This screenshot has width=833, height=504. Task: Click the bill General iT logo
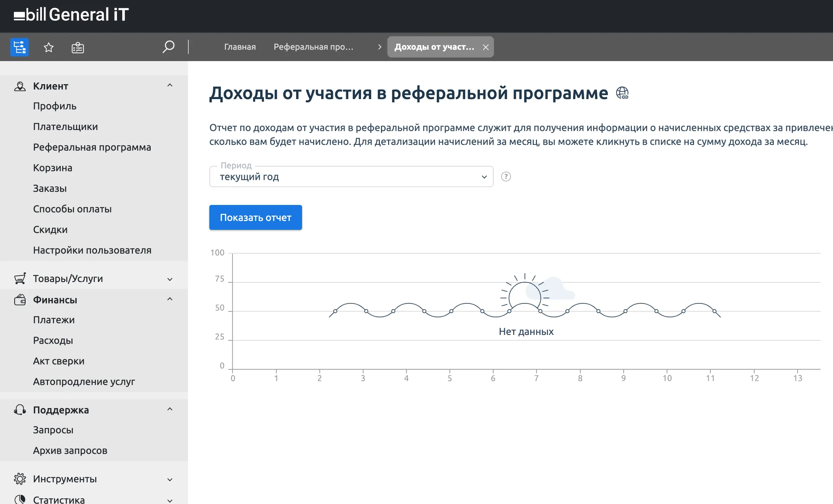pos(71,15)
